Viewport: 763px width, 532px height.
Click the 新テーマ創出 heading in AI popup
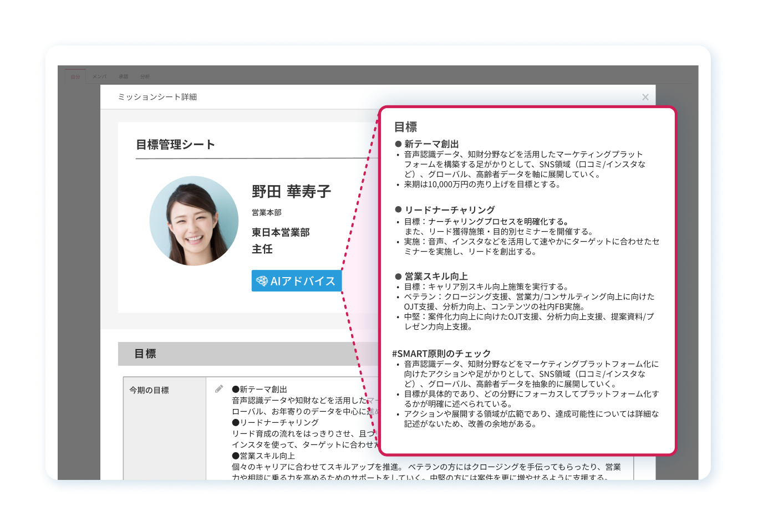[431, 144]
